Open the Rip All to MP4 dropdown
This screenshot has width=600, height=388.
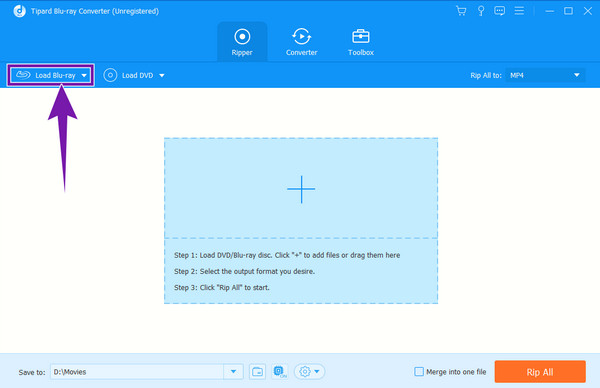545,75
